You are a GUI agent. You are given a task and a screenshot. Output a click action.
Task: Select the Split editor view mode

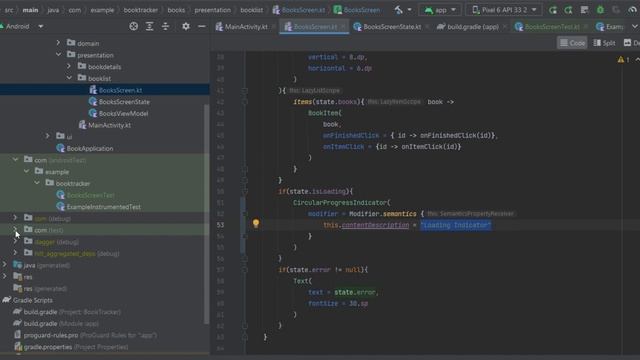(x=604, y=43)
